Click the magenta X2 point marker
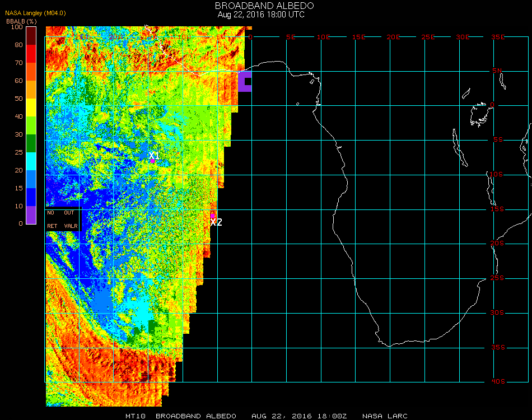Viewport: 532px width, 420px height. (x=213, y=215)
